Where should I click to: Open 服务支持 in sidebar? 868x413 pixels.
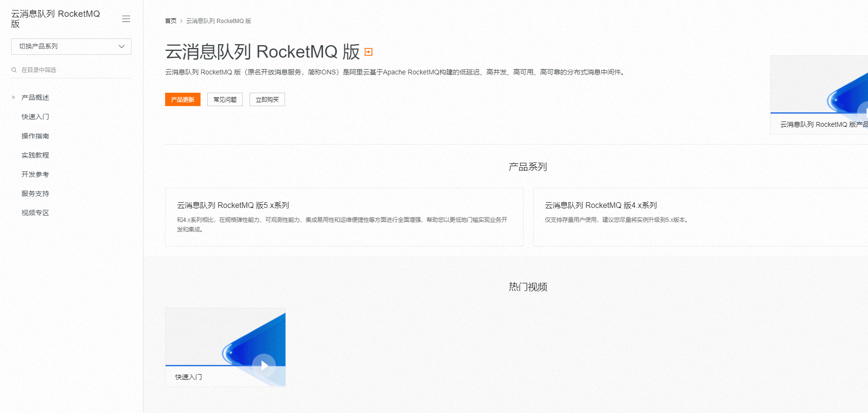pos(36,194)
